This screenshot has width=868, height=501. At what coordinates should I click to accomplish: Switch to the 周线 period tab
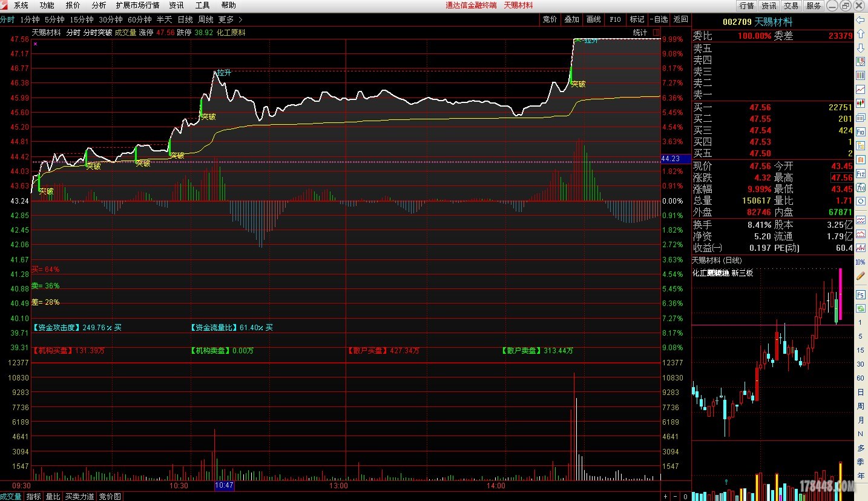[x=206, y=19]
